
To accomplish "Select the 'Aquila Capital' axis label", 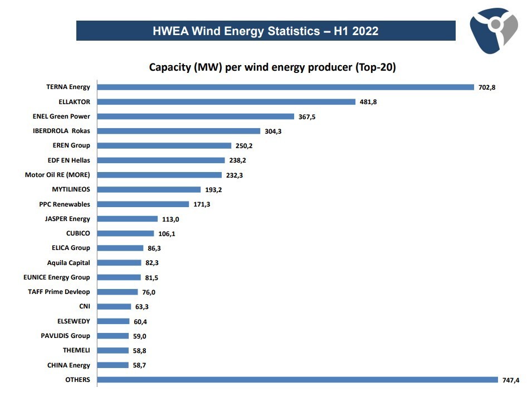I will pos(69,263).
